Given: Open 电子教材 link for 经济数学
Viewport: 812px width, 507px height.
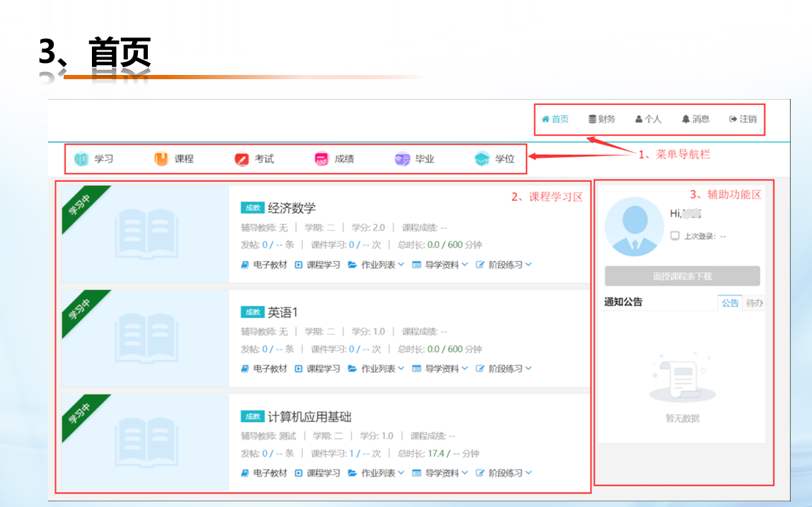Looking at the screenshot, I should pyautogui.click(x=265, y=264).
